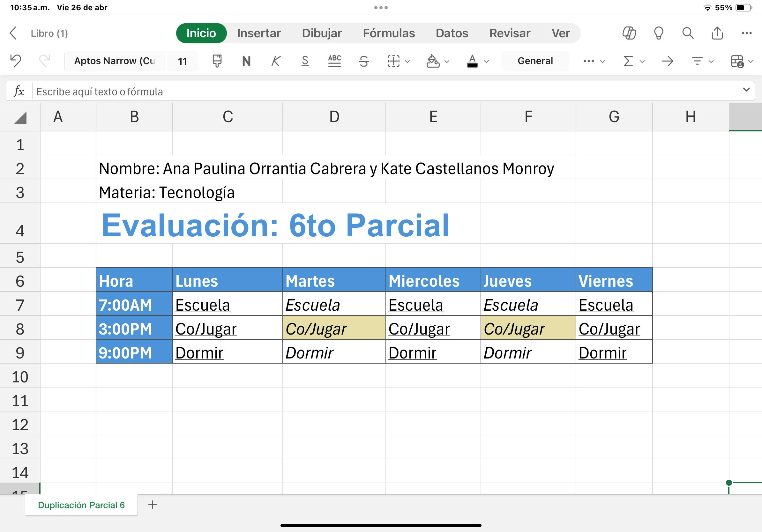Toggle strikethrough formatting
Screen dimensions: 762x532
pyautogui.click(x=364, y=61)
